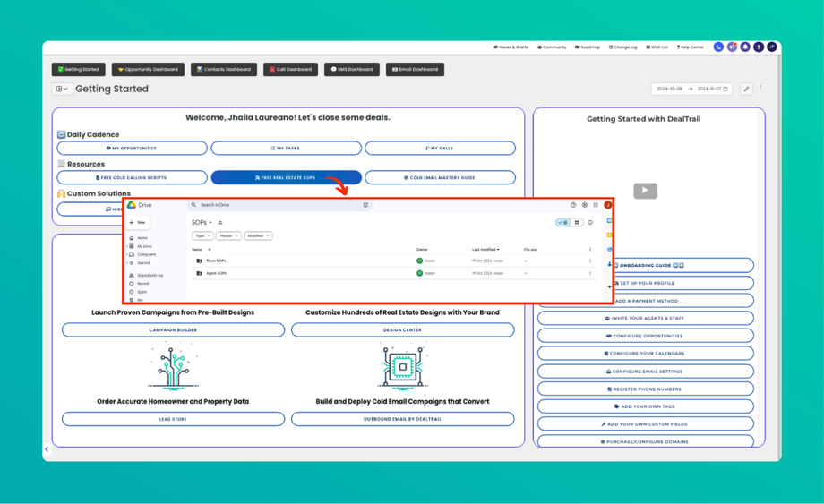This screenshot has height=504, width=824.
Task: Click My Opportunities button
Action: pyautogui.click(x=132, y=148)
